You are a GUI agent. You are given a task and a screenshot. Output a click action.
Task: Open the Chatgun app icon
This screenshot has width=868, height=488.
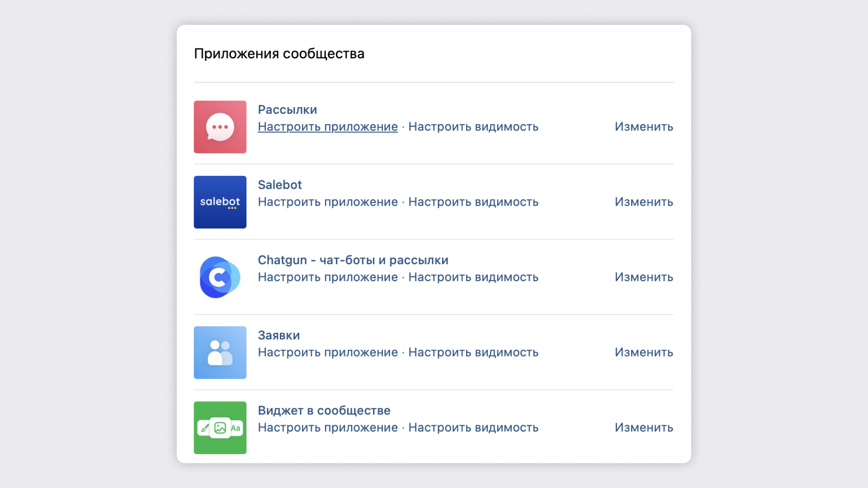[x=220, y=277]
